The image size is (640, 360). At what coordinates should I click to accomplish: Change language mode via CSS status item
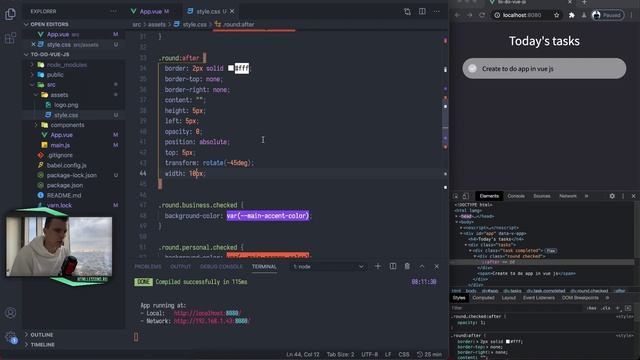tap(404, 354)
